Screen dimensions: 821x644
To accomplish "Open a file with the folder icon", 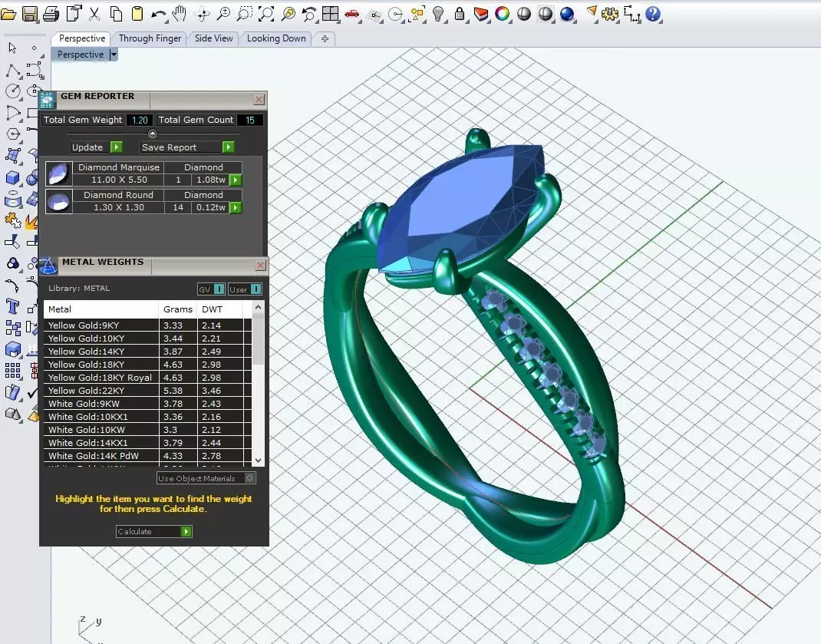I will [8, 14].
